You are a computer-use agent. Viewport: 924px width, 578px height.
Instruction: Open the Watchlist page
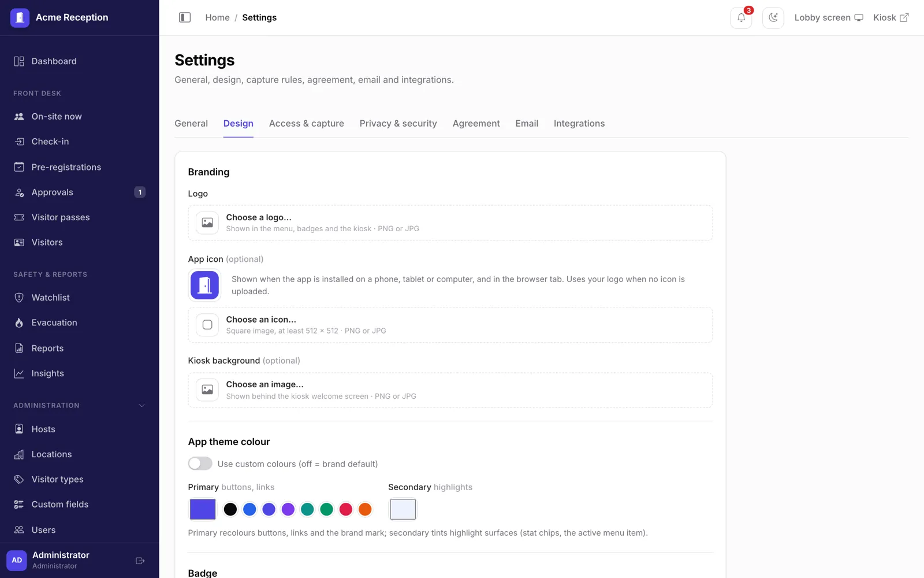(x=80, y=297)
